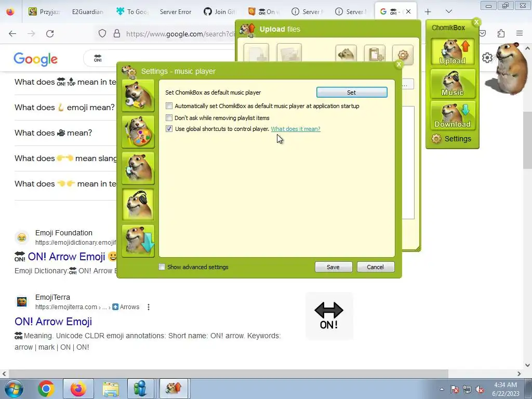The height and width of the screenshot is (399, 532).
Task: Expand What does emoji mean? question
Action: 65,108
